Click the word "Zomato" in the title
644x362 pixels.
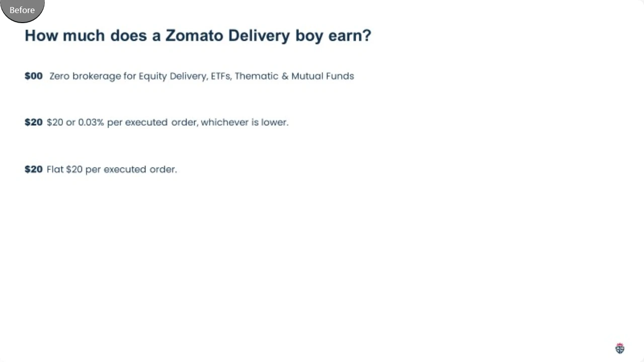tap(194, 36)
